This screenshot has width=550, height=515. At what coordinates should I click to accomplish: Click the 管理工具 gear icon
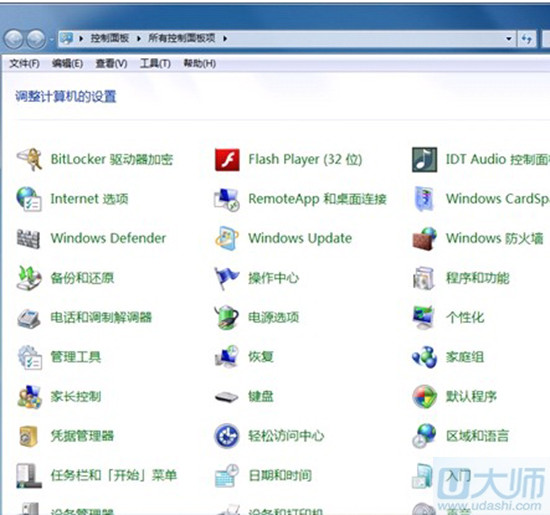coord(29,357)
